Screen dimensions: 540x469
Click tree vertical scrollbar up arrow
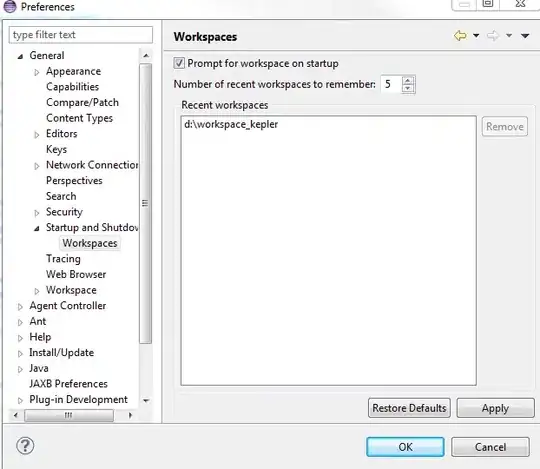point(146,55)
